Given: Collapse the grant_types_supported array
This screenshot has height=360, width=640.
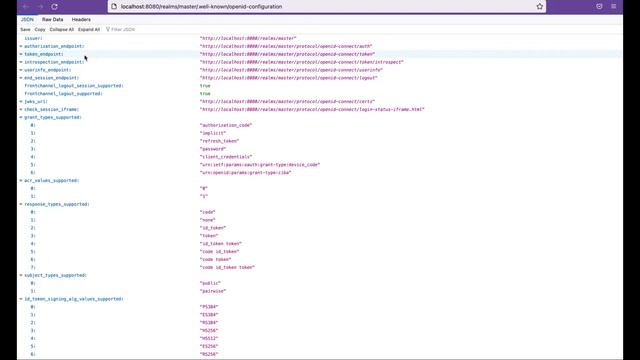Looking at the screenshot, I should [21, 117].
